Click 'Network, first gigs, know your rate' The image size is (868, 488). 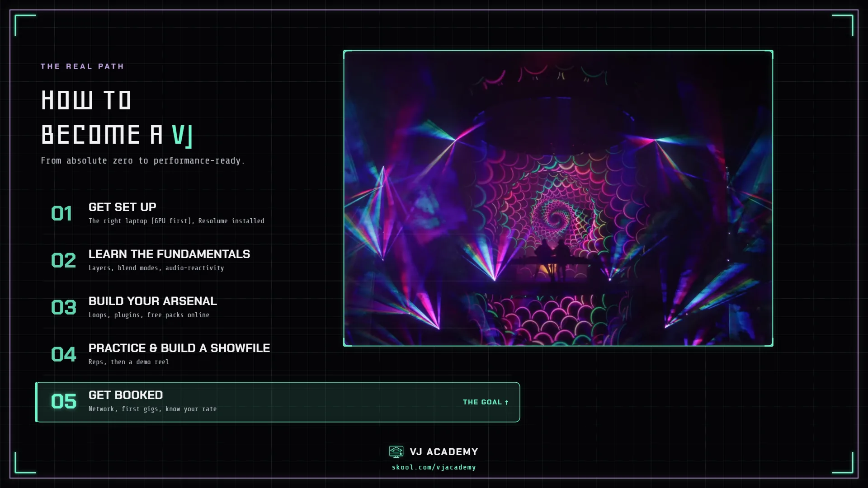pos(153,409)
